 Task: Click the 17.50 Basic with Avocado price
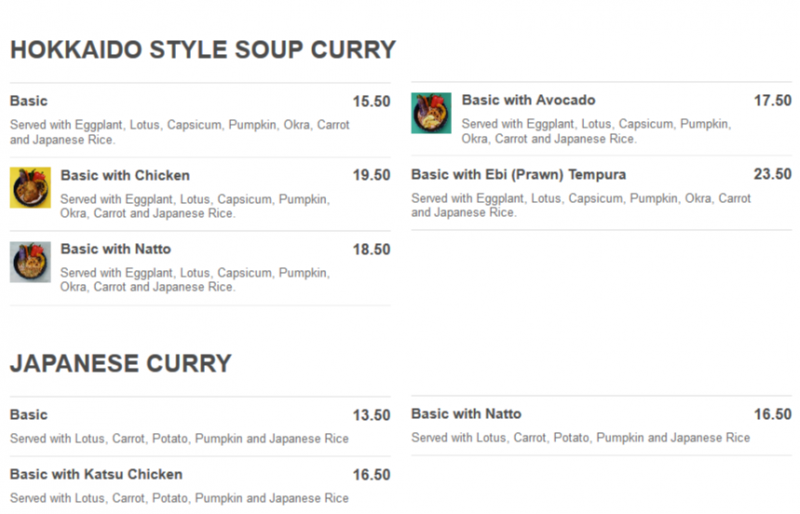click(772, 101)
